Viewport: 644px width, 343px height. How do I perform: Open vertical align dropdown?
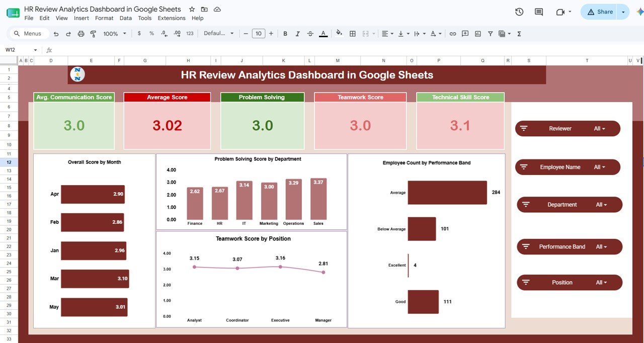[403, 34]
